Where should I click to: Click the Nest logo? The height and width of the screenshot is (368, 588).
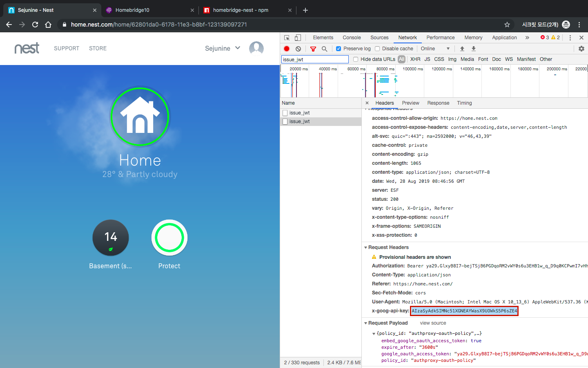pos(27,48)
